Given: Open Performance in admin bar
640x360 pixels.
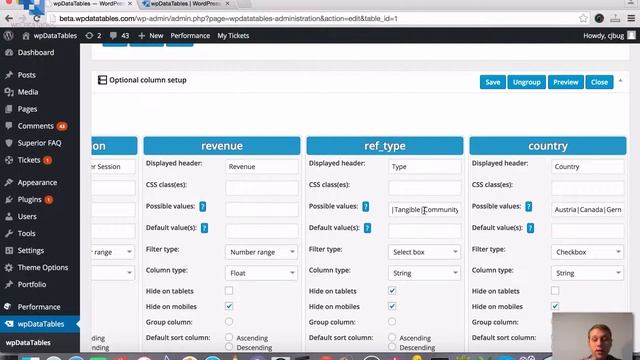Looking at the screenshot, I should click(x=190, y=36).
